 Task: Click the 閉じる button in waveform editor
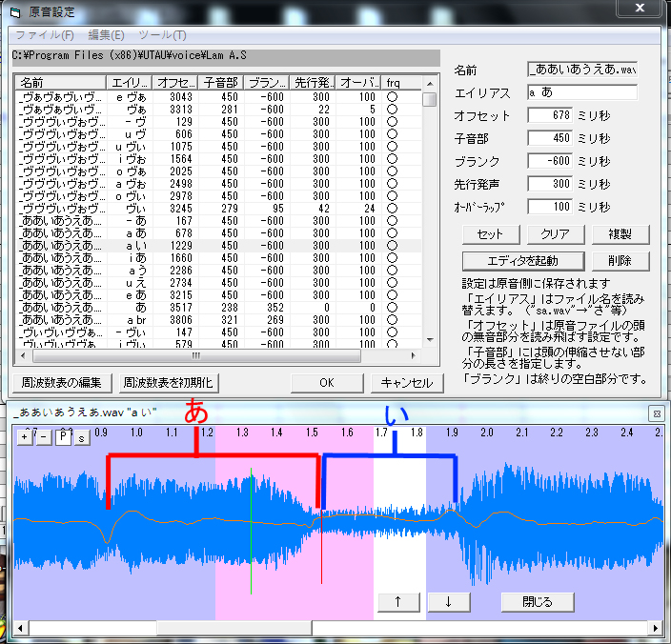point(538,602)
